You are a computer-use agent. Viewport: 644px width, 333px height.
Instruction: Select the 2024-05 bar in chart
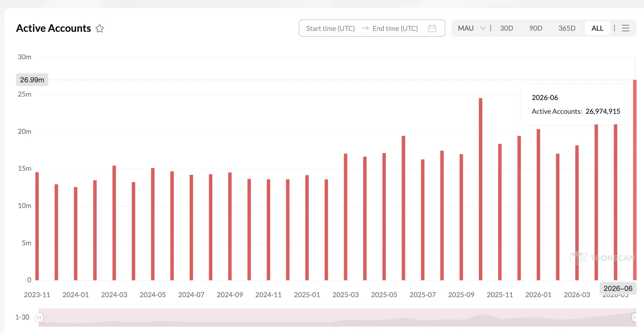coord(153,224)
